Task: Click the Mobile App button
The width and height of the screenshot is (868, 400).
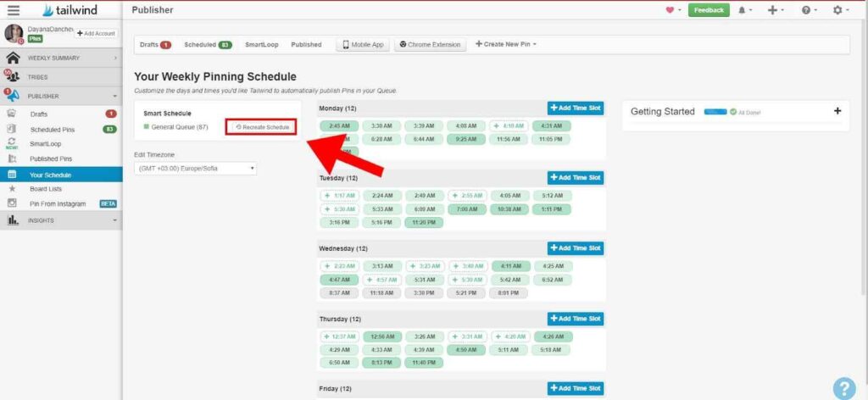Action: (x=363, y=45)
